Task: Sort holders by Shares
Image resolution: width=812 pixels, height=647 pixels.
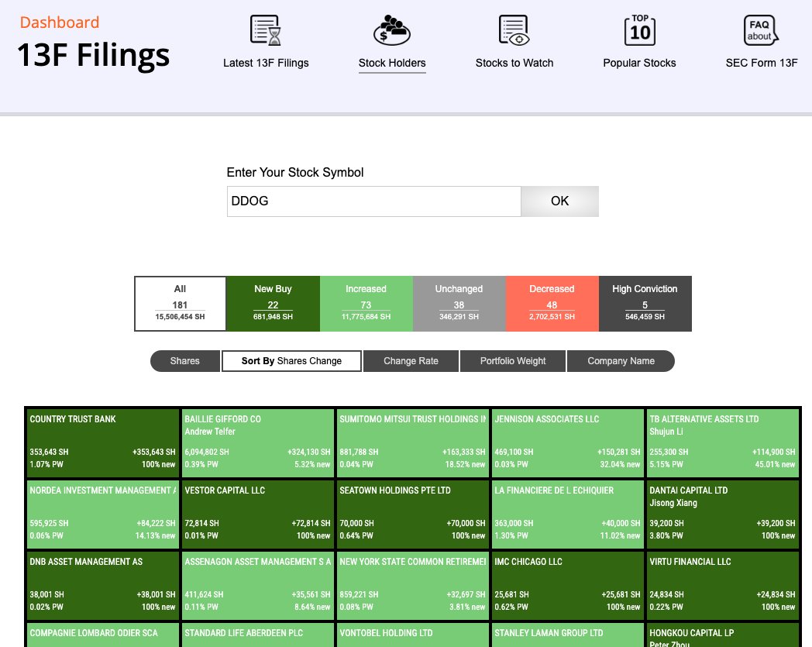Action: pos(184,360)
